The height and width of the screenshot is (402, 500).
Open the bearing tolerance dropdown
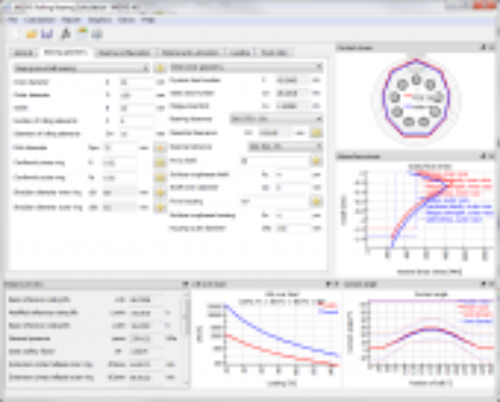click(x=285, y=146)
